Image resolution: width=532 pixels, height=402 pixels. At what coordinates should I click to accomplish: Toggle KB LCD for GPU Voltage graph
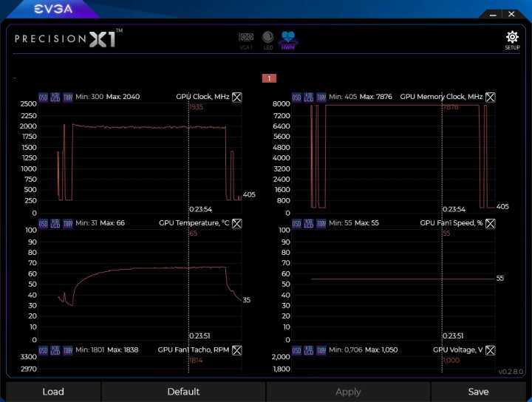[x=309, y=350]
